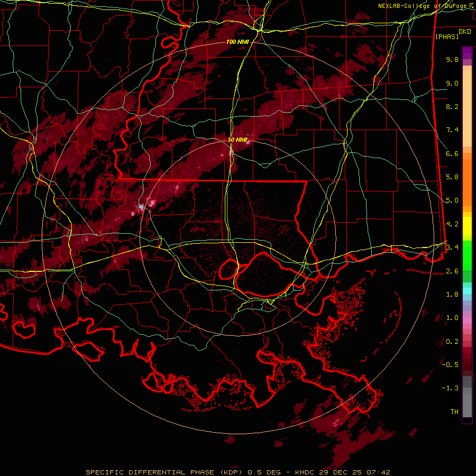Select the 0.2 value on the scale
This screenshot has width=476, height=476.
(452, 342)
